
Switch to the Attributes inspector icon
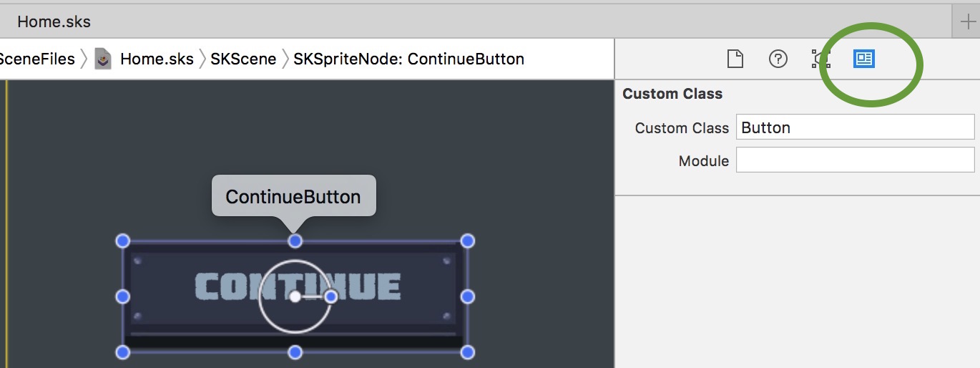tap(820, 59)
